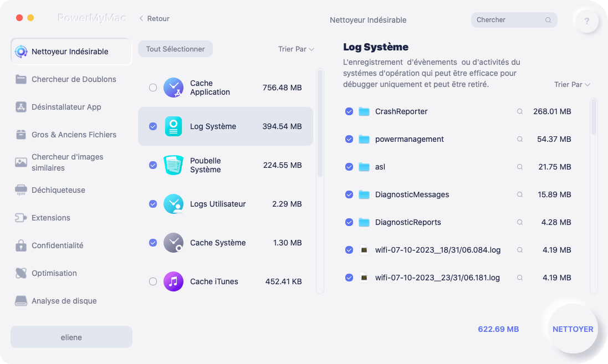Uncheck the asl folder checkbox

[349, 167]
